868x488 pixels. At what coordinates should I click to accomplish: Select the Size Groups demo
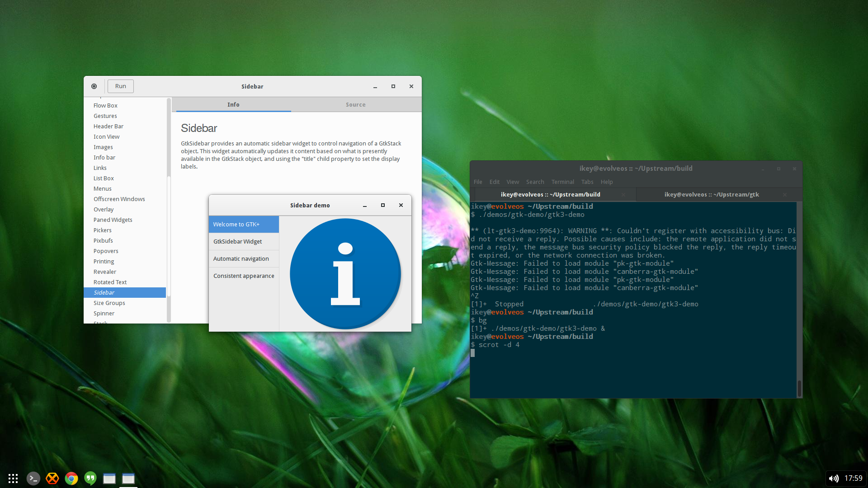pyautogui.click(x=125, y=303)
